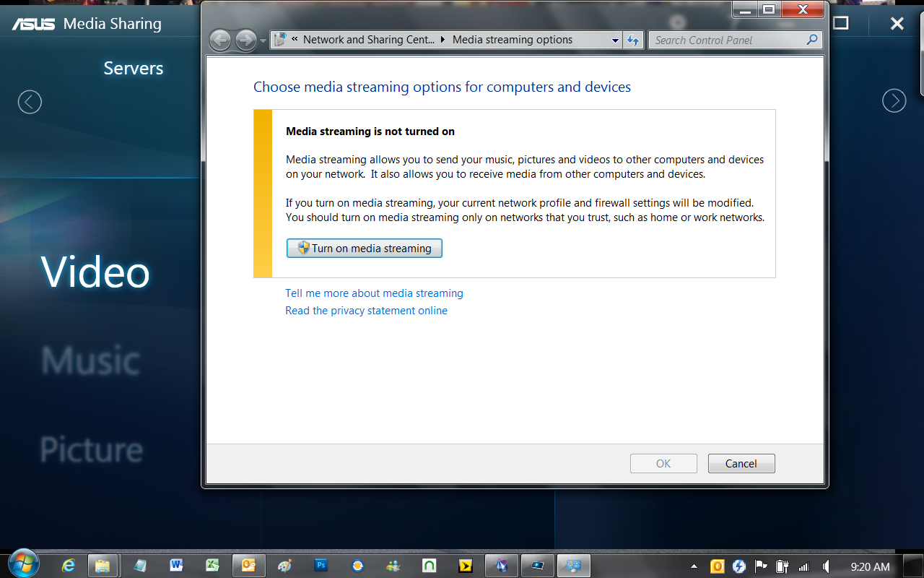This screenshot has height=578, width=924.
Task: Click the network signal tray icon
Action: [x=803, y=567]
